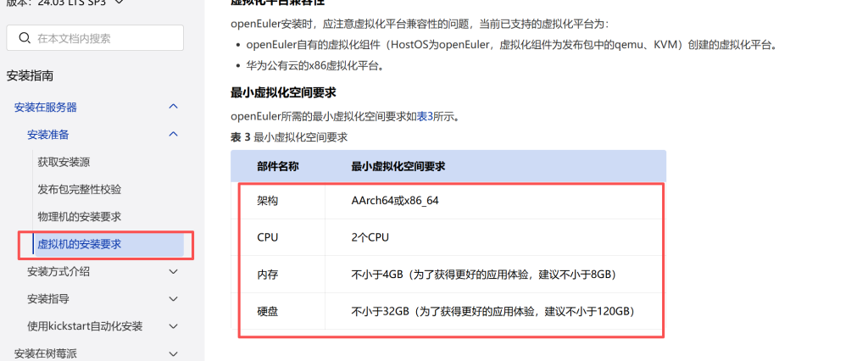Image resolution: width=868 pixels, height=361 pixels.
Task: Click the 表3 link in the paragraph
Action: point(425,116)
